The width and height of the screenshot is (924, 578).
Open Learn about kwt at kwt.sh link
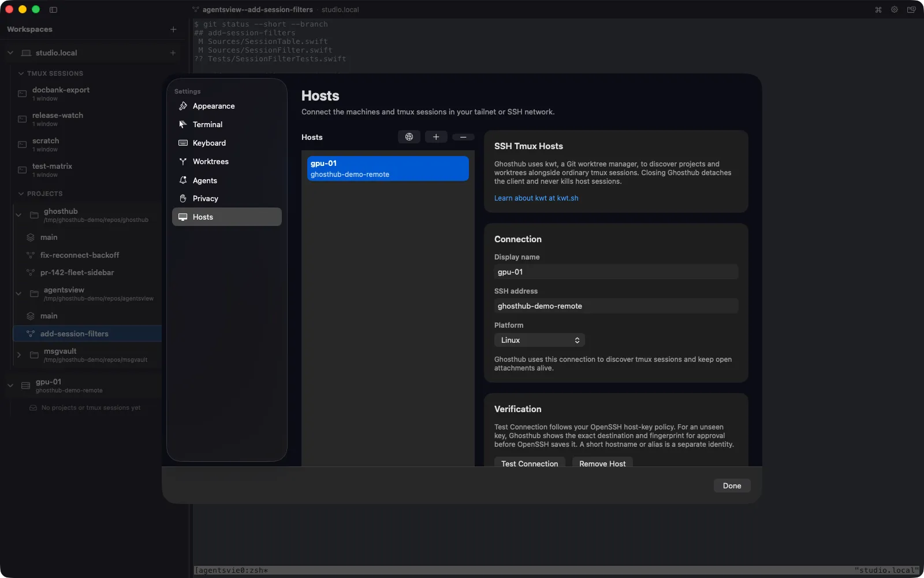pyautogui.click(x=536, y=198)
